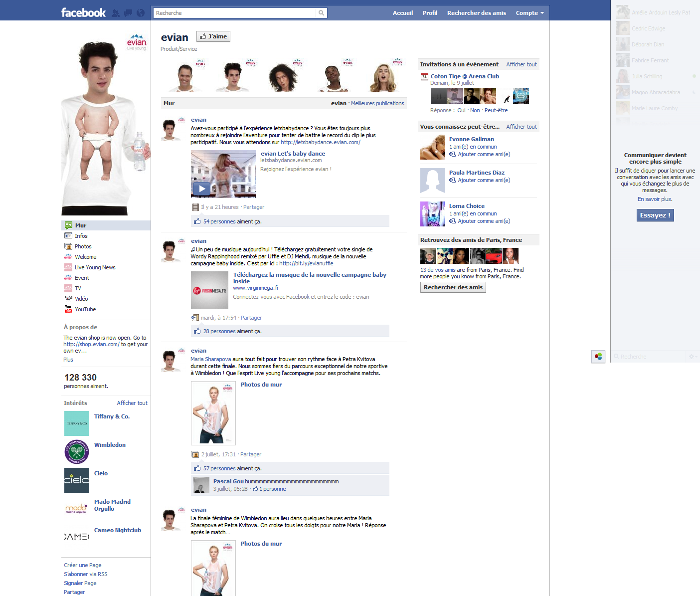Open the YouTube sidebar icon
700x596 pixels.
coord(68,309)
